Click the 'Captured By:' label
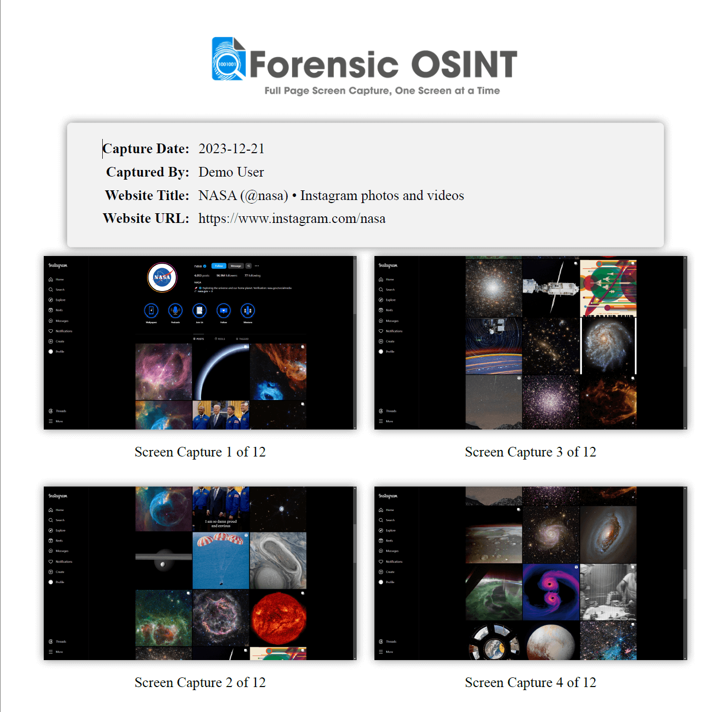Viewport: 728px width, 712px height. coord(148,172)
